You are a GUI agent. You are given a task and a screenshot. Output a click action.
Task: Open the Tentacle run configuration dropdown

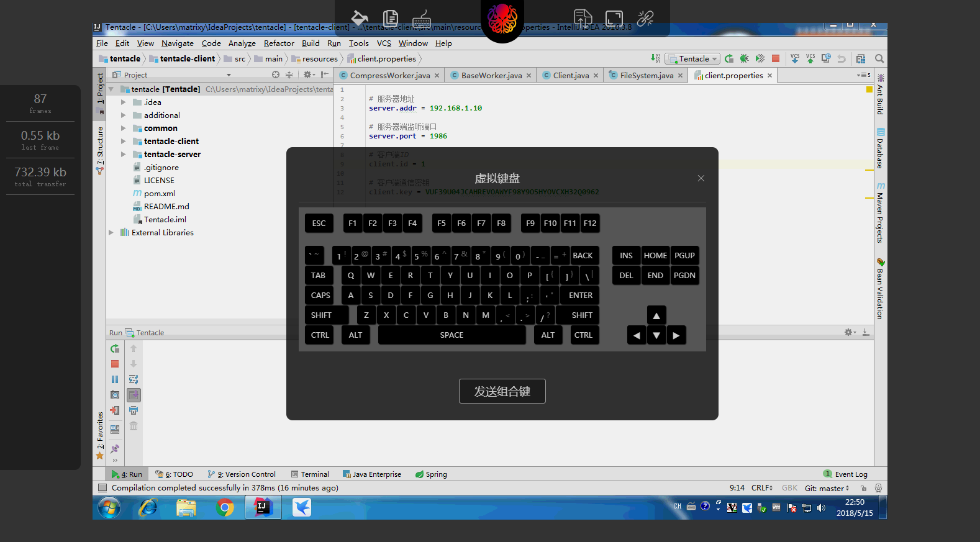coord(692,58)
